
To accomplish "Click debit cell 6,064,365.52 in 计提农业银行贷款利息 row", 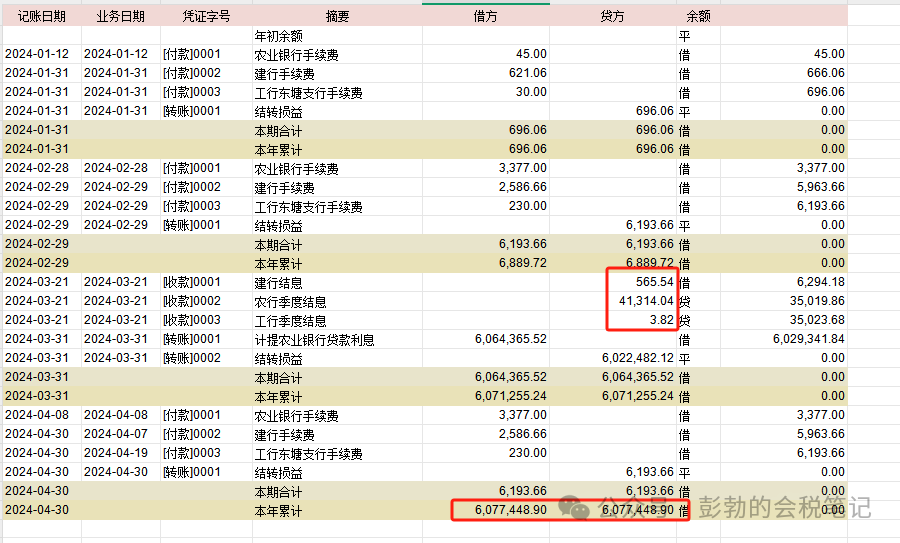I will (486, 339).
